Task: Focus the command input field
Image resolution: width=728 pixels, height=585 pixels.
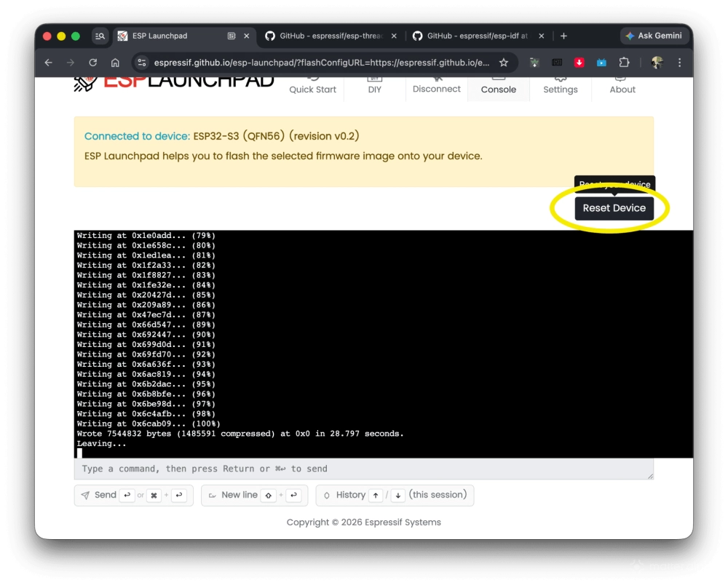Action: click(363, 469)
